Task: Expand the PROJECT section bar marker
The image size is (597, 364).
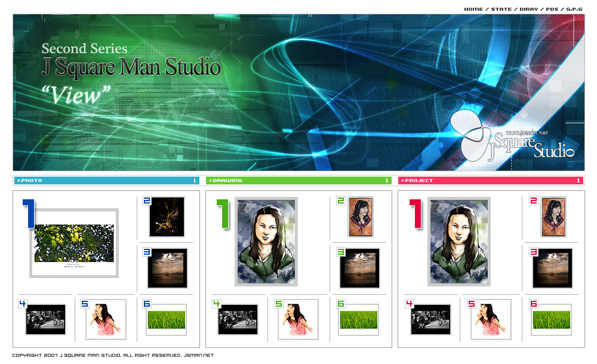Action: click(578, 180)
